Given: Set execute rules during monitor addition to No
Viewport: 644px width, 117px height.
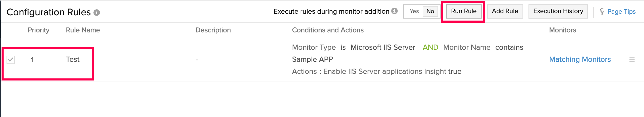Looking at the screenshot, I should coord(430,11).
